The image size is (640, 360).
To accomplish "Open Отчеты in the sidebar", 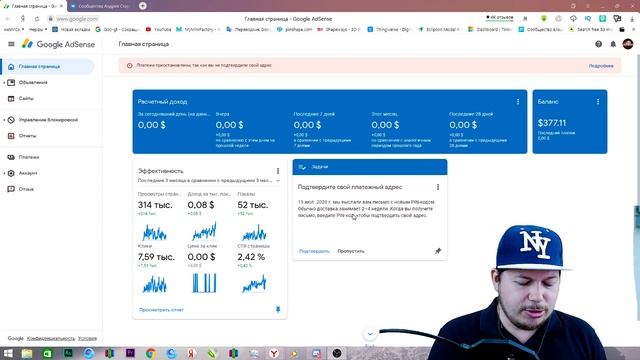I will pos(27,136).
